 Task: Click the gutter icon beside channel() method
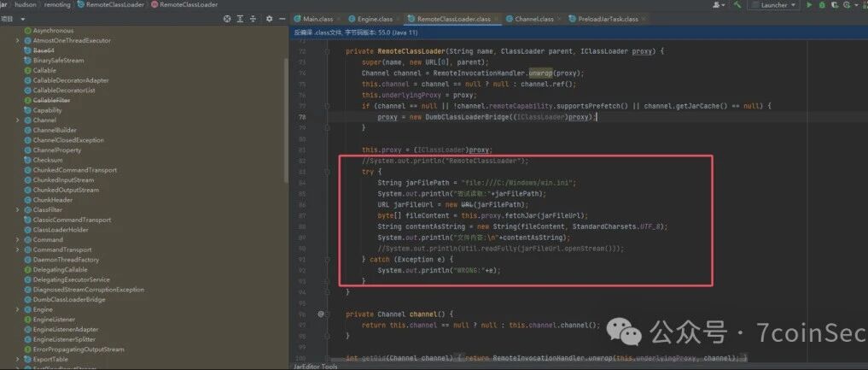[321, 314]
